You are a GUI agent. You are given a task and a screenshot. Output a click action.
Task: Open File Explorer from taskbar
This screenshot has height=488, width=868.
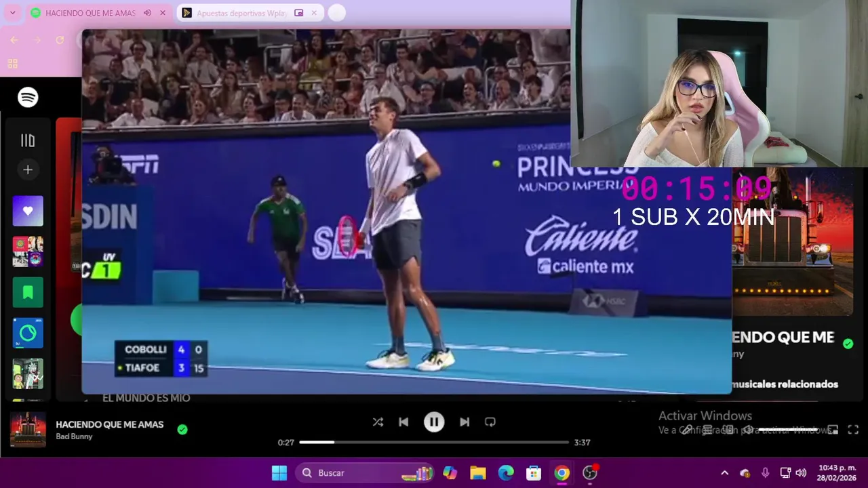pos(478,473)
